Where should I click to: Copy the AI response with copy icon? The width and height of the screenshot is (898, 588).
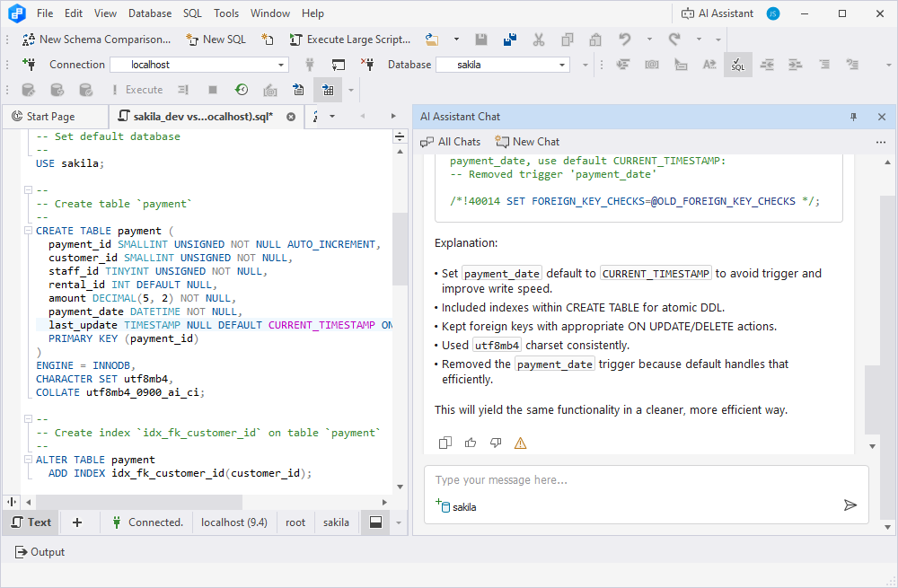click(x=445, y=443)
